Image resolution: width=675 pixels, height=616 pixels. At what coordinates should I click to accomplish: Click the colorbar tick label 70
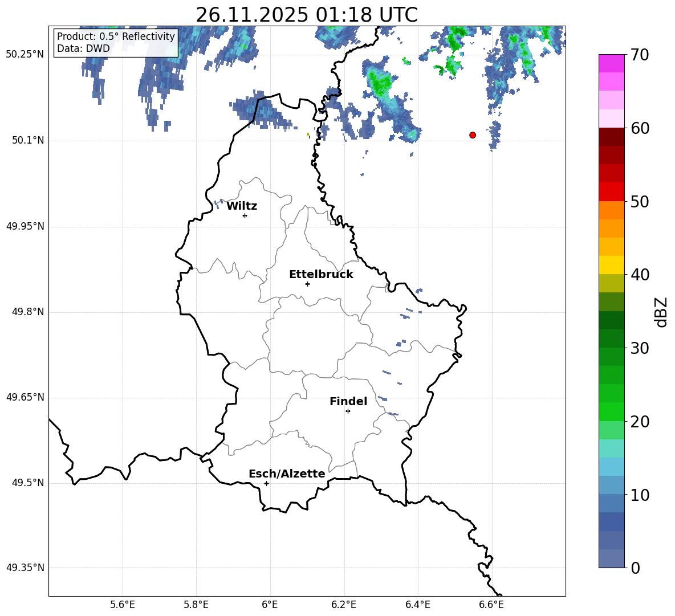640,55
